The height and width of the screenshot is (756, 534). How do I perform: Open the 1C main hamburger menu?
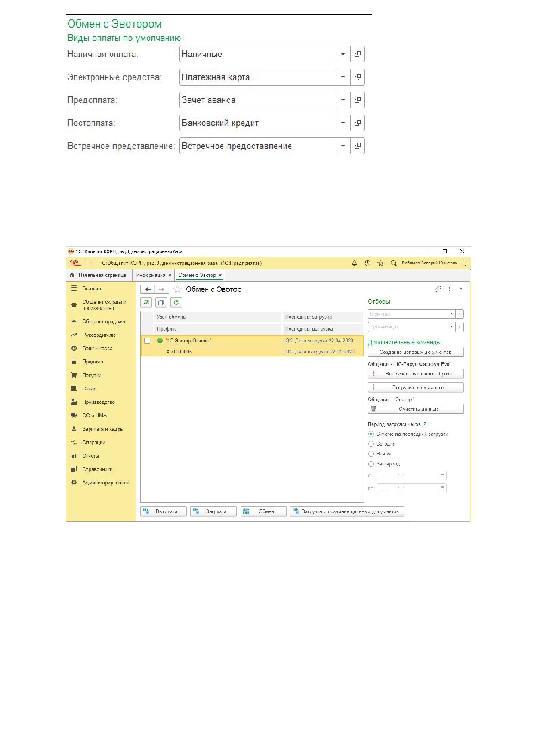[x=89, y=263]
